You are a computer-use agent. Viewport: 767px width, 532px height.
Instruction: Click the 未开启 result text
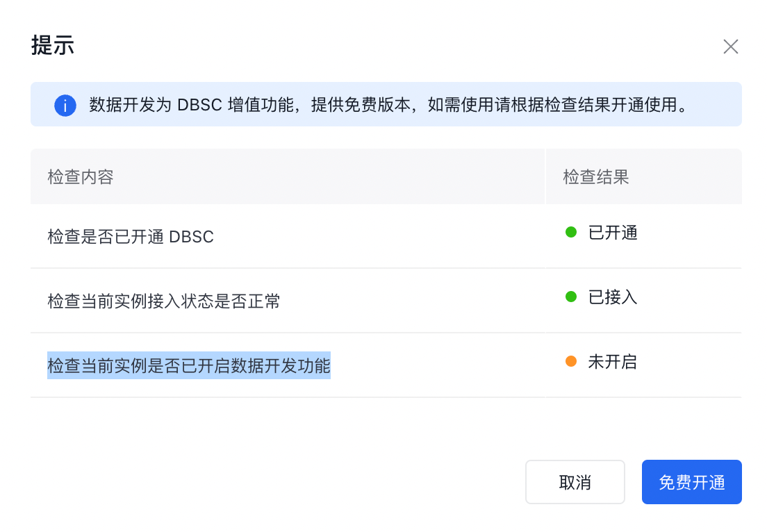(613, 361)
